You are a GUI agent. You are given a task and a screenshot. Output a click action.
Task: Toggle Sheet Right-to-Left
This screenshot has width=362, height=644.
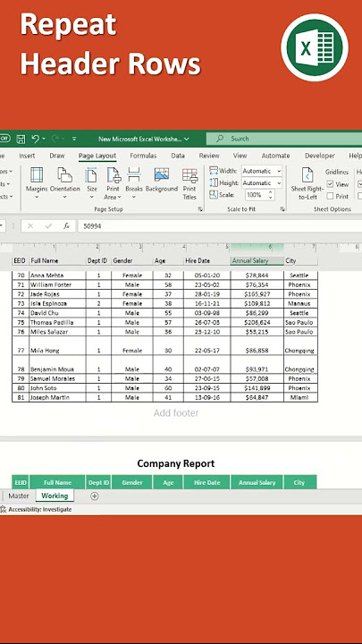[307, 182]
